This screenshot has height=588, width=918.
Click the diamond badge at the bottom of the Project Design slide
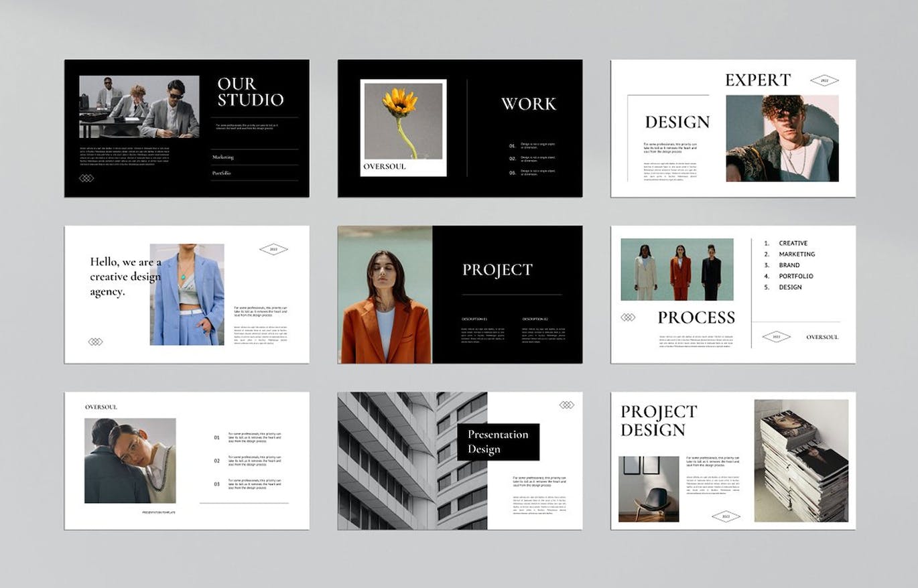pyautogui.click(x=726, y=516)
